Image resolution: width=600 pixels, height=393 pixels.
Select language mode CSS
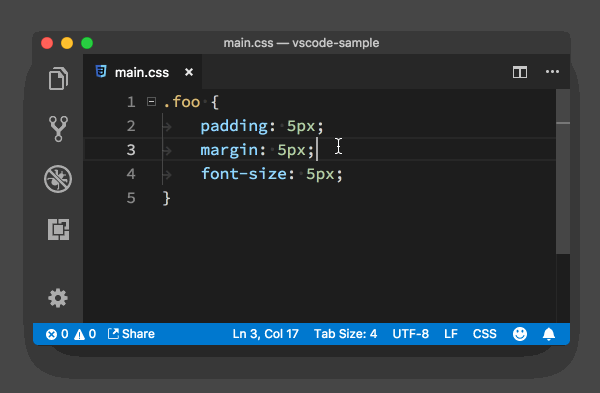click(484, 334)
